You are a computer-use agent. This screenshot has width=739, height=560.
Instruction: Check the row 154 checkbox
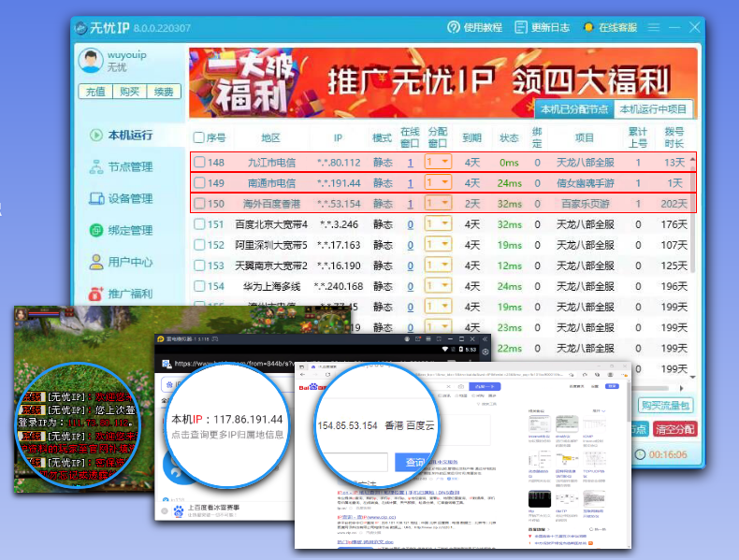199,286
